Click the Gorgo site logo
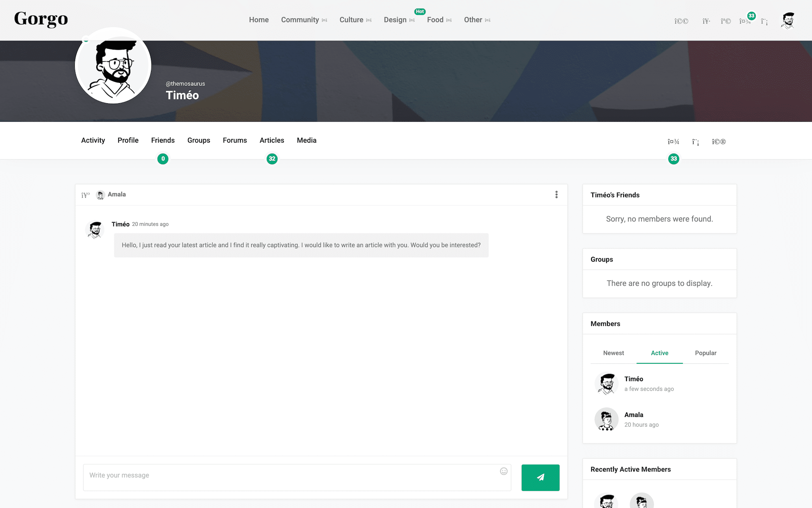Screen dimensions: 812x508 41,19
